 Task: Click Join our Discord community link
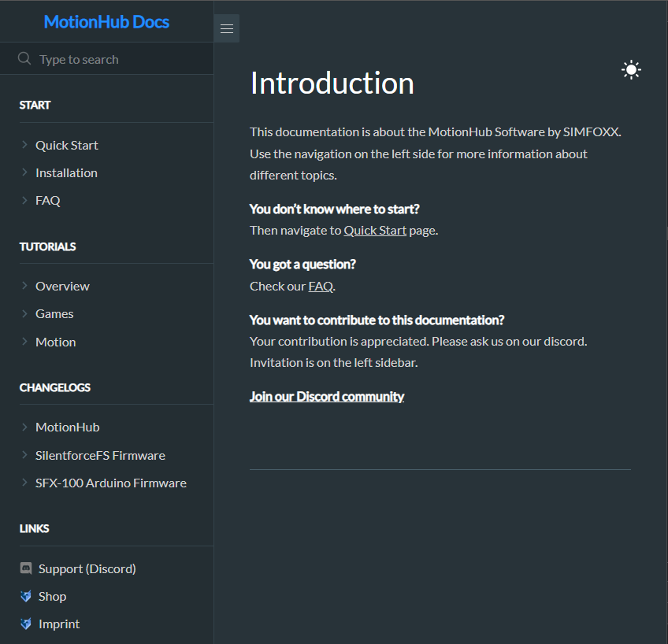click(327, 396)
